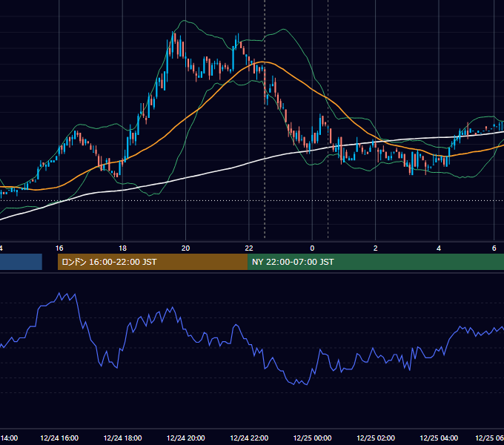Select the white dotted horizontal price line

[x=252, y=201]
